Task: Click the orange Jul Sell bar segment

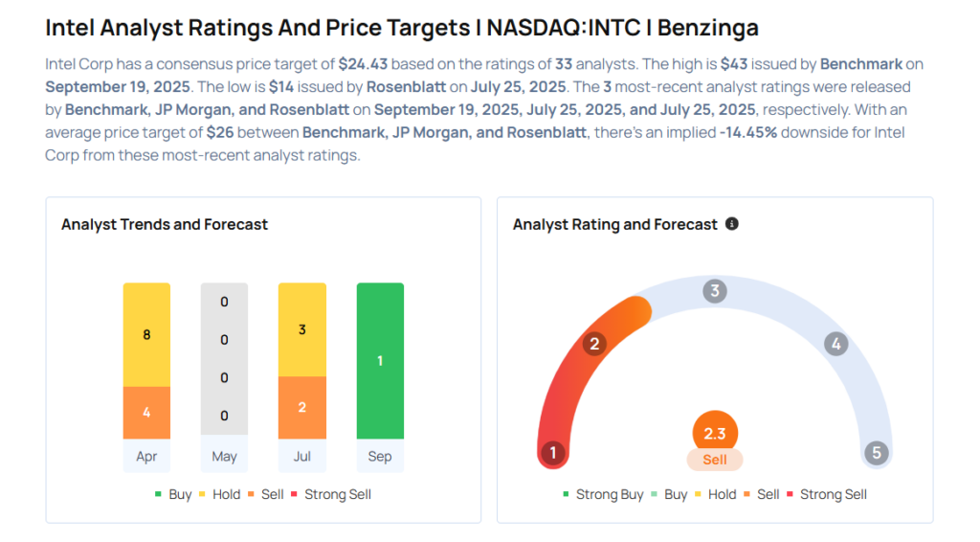Action: [x=302, y=407]
